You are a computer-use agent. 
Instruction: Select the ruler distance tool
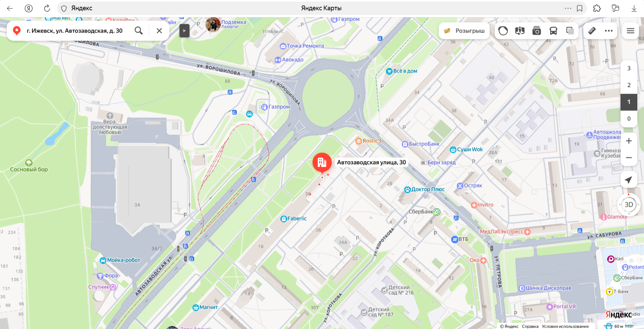[x=592, y=31]
